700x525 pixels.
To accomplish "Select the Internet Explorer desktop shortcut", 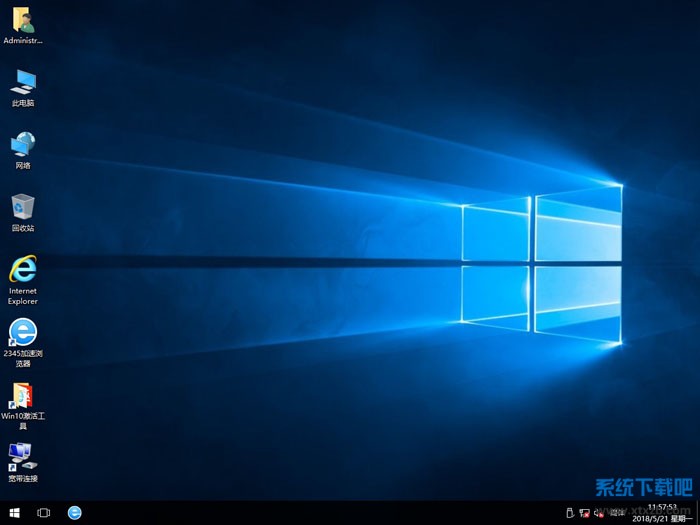I will 22,269.
